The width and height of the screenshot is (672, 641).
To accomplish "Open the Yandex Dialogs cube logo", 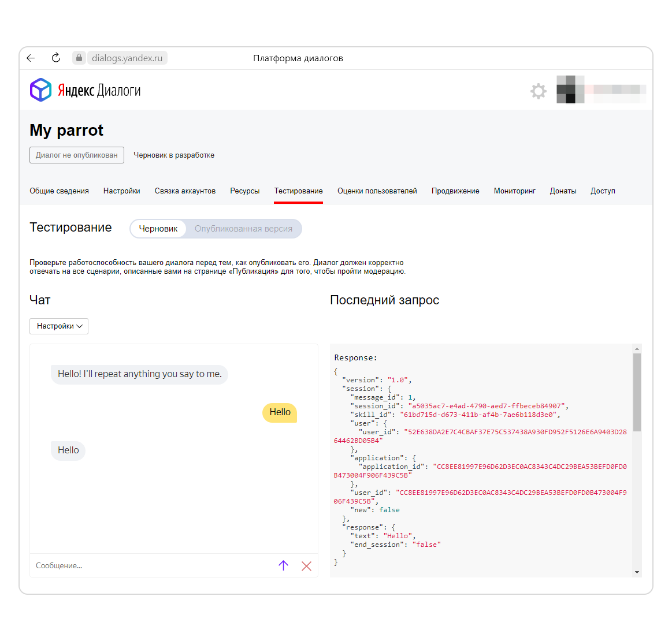I will [40, 90].
